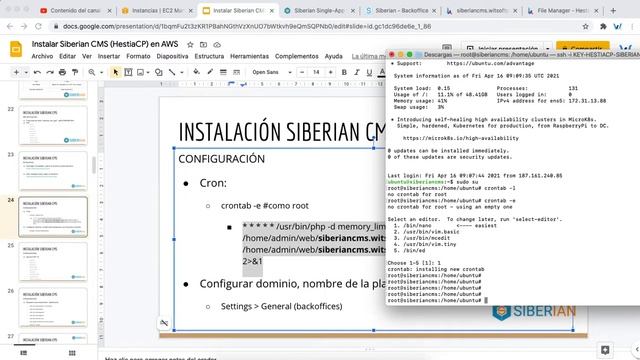Screen dimensions: 640x360
Task: Switch to the Siberian Single-App tab
Action: click(320, 11)
